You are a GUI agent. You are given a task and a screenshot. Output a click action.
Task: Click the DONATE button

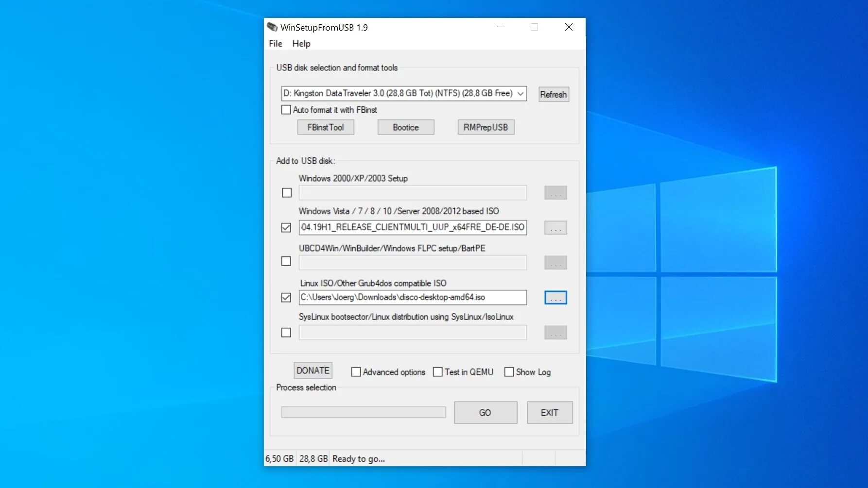(313, 370)
